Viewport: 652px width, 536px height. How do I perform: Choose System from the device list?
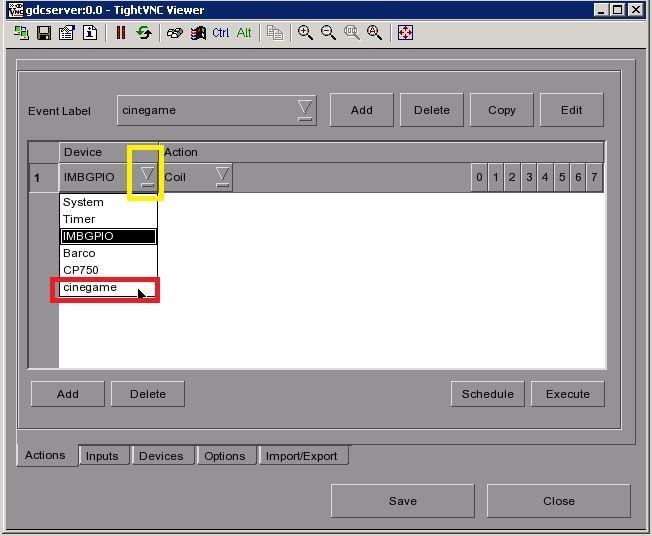(108, 202)
